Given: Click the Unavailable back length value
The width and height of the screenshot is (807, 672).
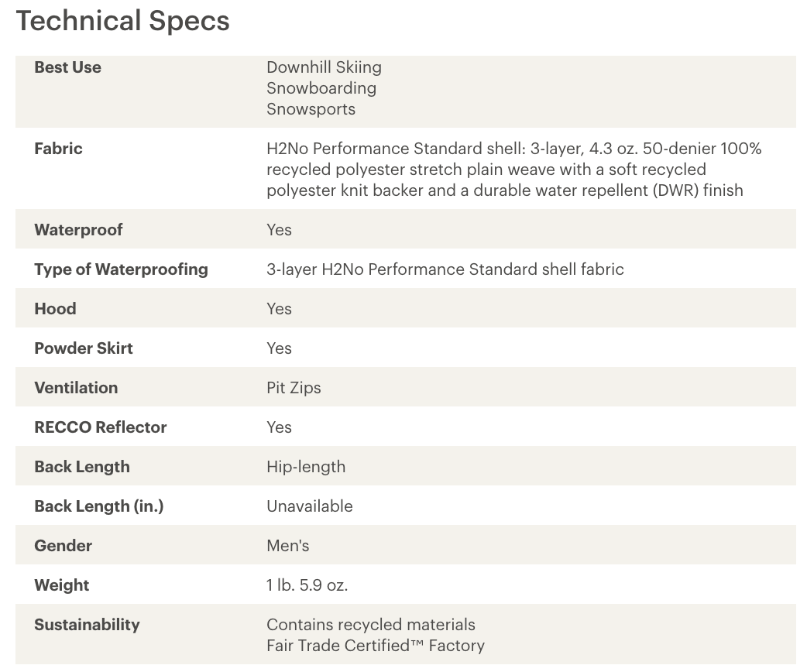Looking at the screenshot, I should 309,506.
